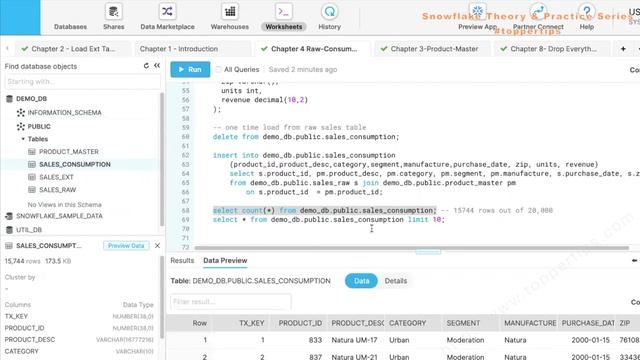
Task: Open INFORMATION_SCHEMA schema
Action: (64, 113)
